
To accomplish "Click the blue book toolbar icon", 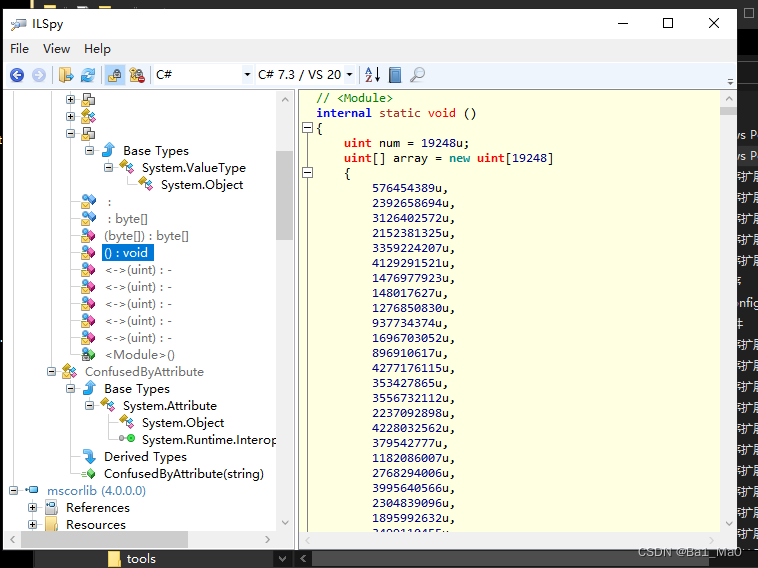I will (395, 75).
